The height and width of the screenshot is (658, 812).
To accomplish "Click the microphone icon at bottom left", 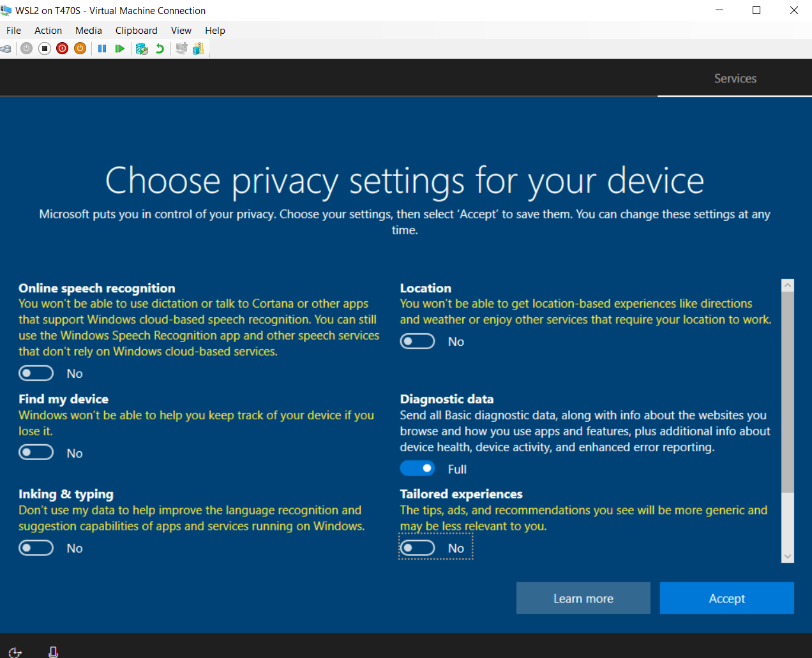I will point(53,651).
